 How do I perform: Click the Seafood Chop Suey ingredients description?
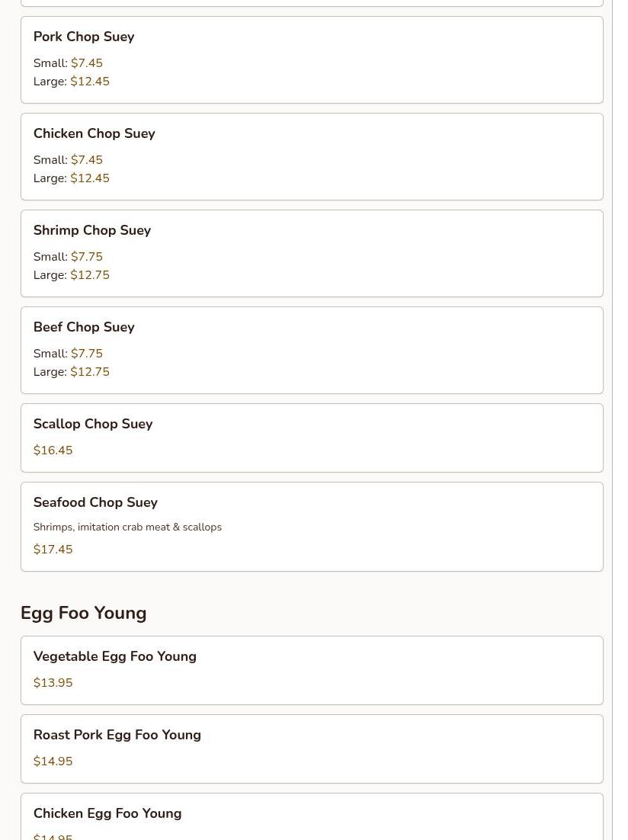click(x=127, y=527)
